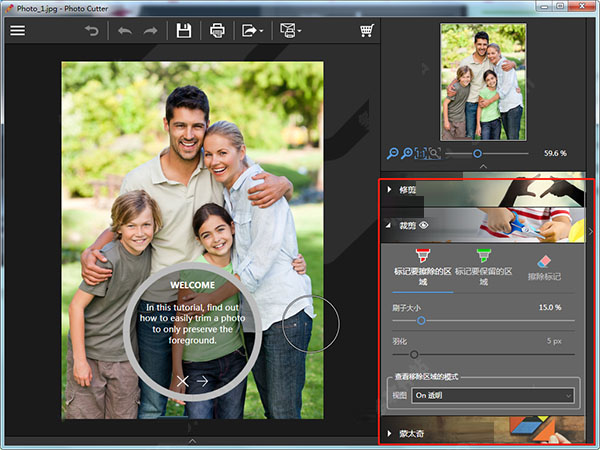Collapse the 裁剪 section
Image resolution: width=600 pixels, height=450 pixels.
click(389, 226)
